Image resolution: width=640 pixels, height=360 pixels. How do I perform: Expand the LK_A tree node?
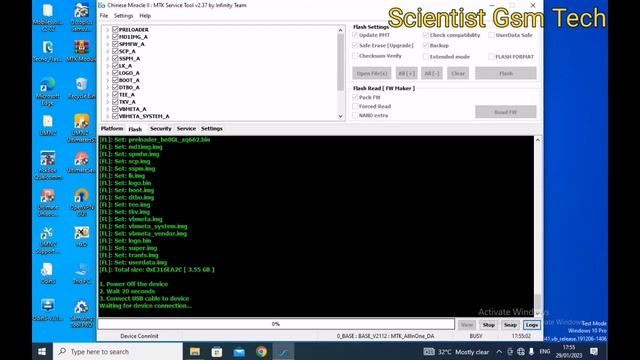point(107,66)
